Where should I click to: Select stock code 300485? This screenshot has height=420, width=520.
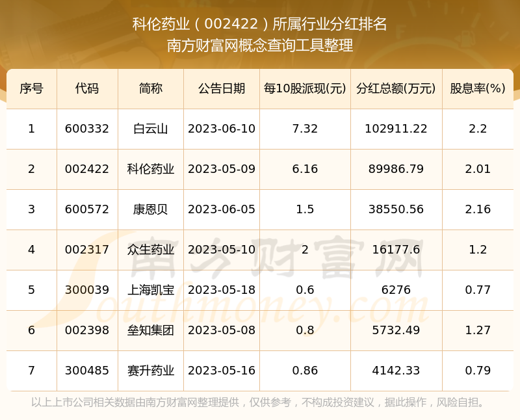pyautogui.click(x=87, y=371)
